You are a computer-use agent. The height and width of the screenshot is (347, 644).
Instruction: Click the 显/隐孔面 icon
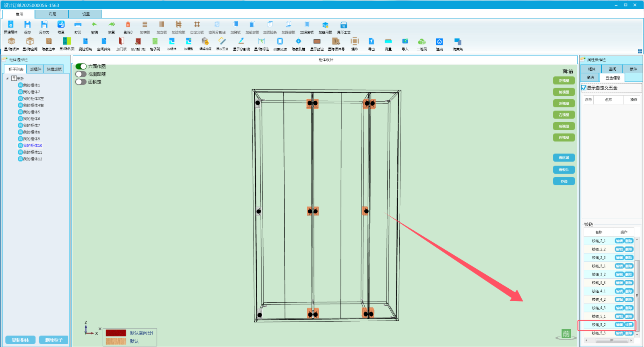[x=67, y=41]
